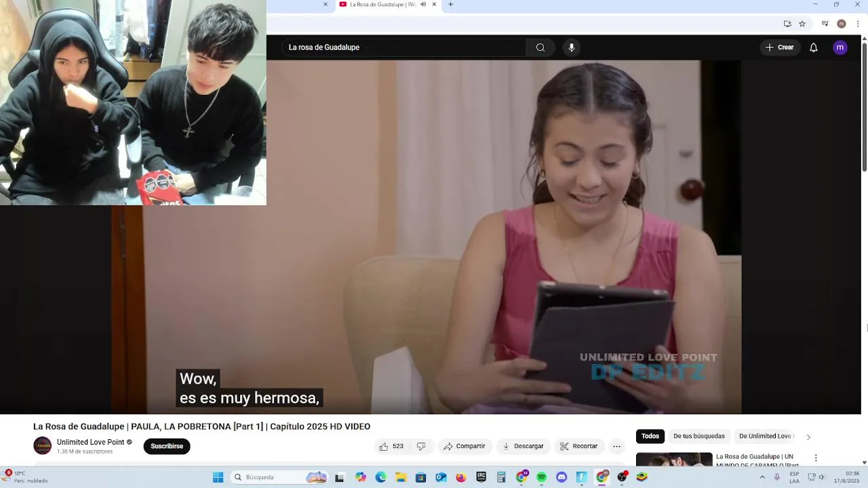Open the purple 'm' YouTube account avatar

tap(840, 47)
